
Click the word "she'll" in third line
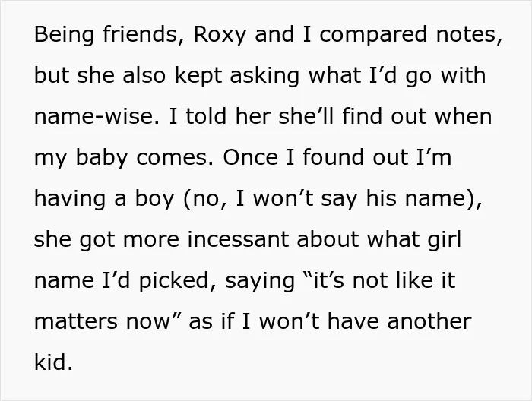[x=306, y=116]
